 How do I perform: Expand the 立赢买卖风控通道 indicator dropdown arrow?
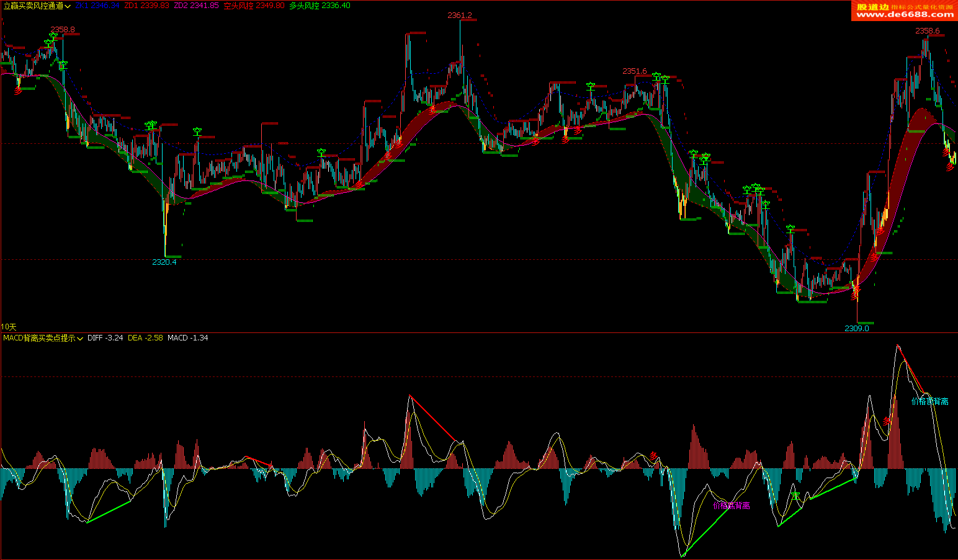tap(68, 6)
